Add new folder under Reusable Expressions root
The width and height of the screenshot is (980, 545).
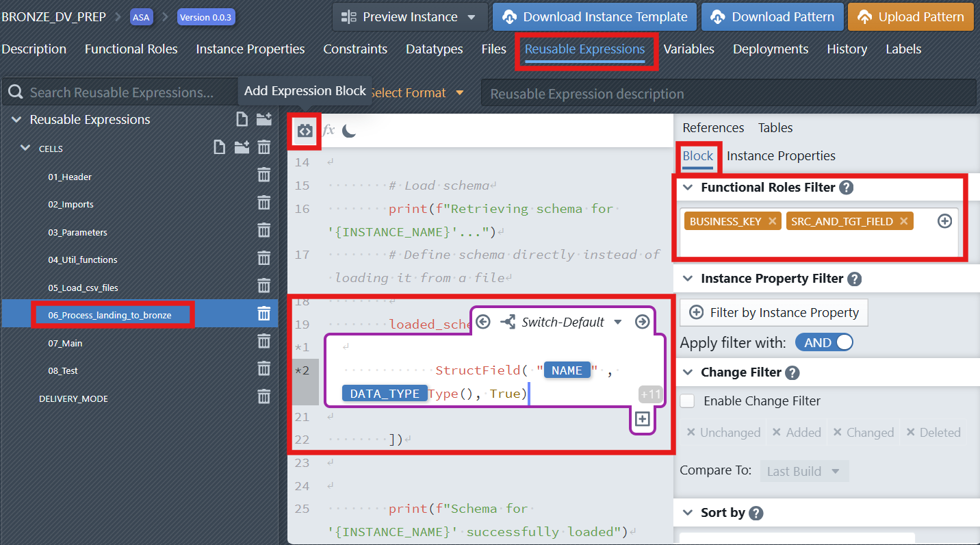pos(264,120)
